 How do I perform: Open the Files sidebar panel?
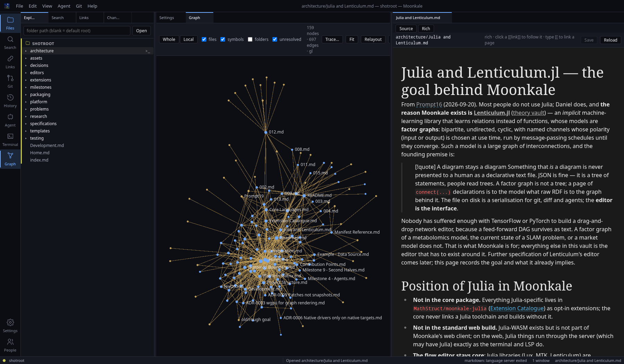tap(10, 23)
